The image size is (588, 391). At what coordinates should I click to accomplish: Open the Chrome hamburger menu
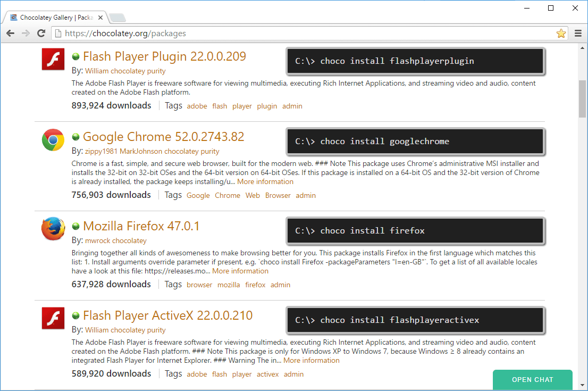[x=578, y=34]
